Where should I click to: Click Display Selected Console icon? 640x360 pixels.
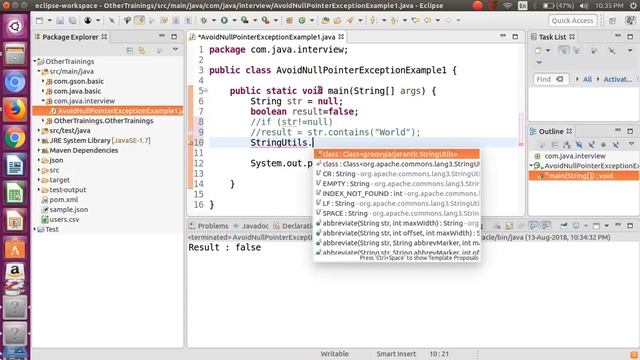[x=576, y=226]
